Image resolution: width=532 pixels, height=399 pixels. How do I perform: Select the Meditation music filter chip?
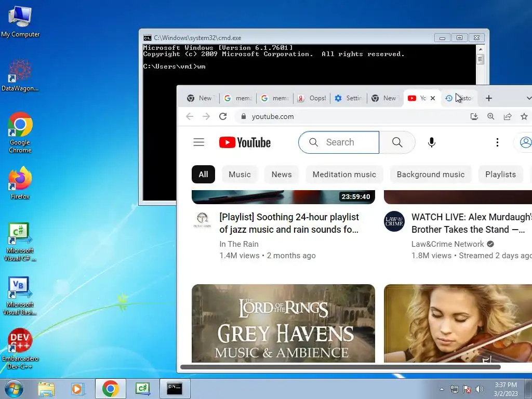click(x=344, y=175)
